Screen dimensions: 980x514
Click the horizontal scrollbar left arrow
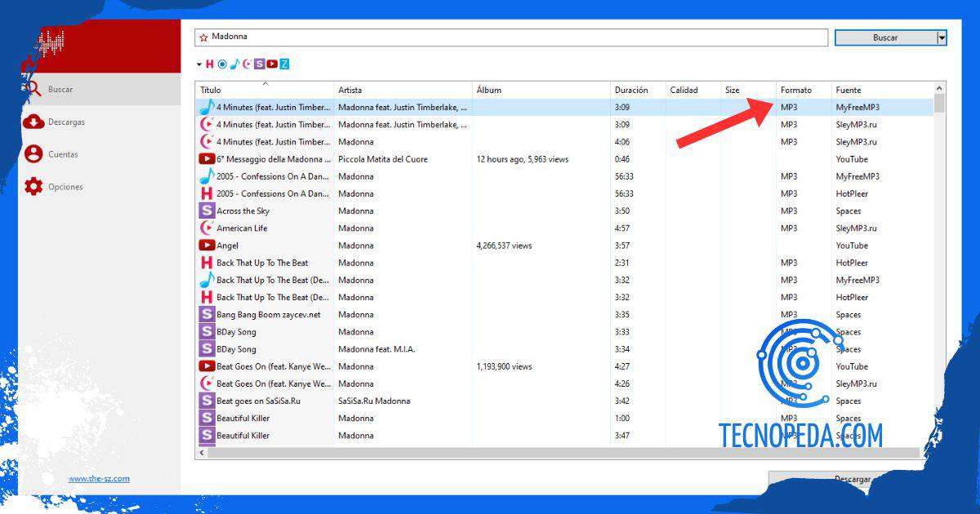(x=202, y=452)
